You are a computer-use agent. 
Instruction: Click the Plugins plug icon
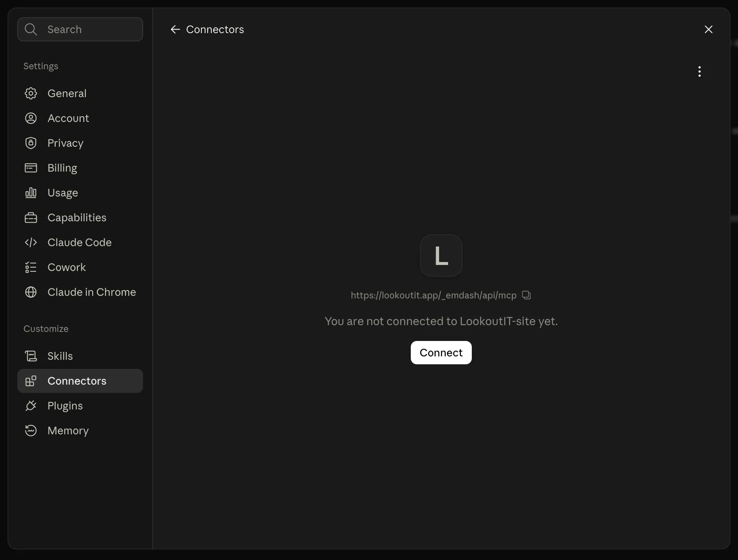tap(31, 406)
